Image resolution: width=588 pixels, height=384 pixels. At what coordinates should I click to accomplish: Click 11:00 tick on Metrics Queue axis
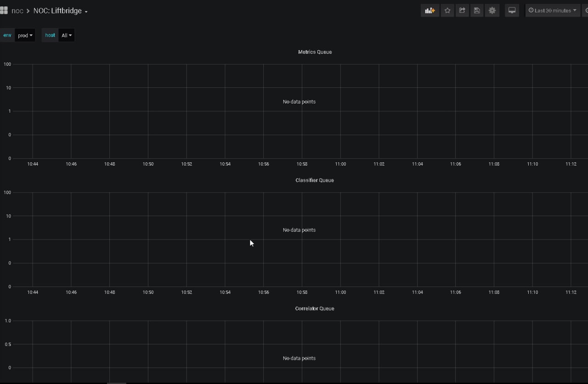point(340,164)
